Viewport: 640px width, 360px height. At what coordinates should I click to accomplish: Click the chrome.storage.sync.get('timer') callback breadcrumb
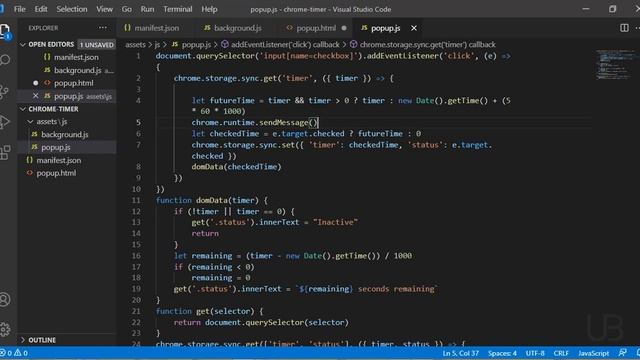(x=422, y=44)
